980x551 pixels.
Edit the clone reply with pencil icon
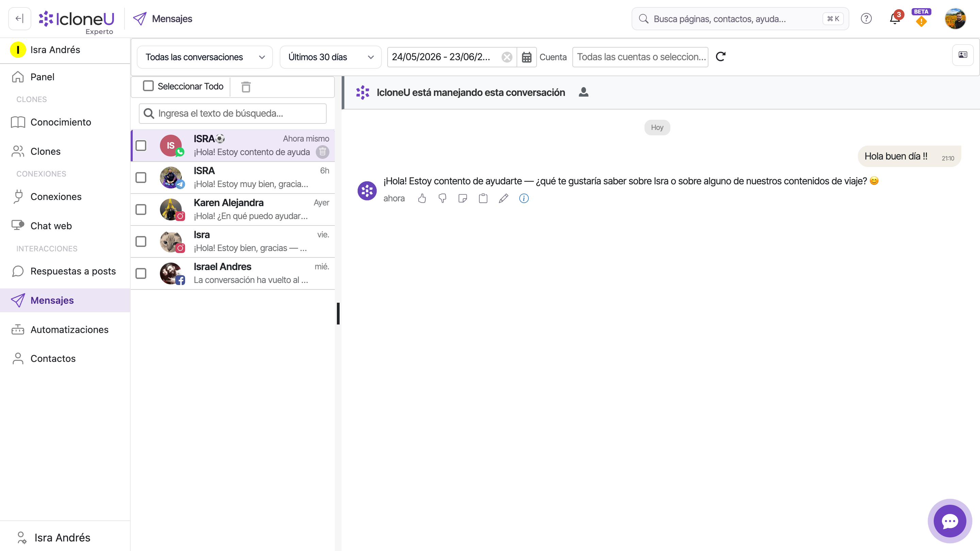pyautogui.click(x=503, y=199)
